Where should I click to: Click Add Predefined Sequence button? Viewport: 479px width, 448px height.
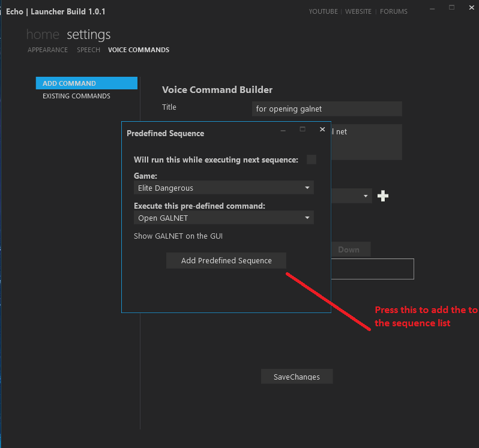click(x=226, y=260)
